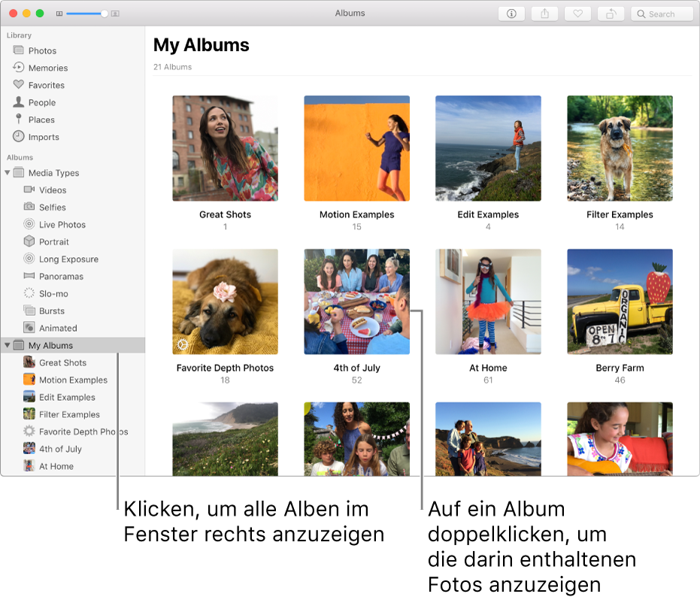Viewport: 700px width, 606px height.
Task: Click the Favorite Depth Photos album title
Action: (x=225, y=368)
